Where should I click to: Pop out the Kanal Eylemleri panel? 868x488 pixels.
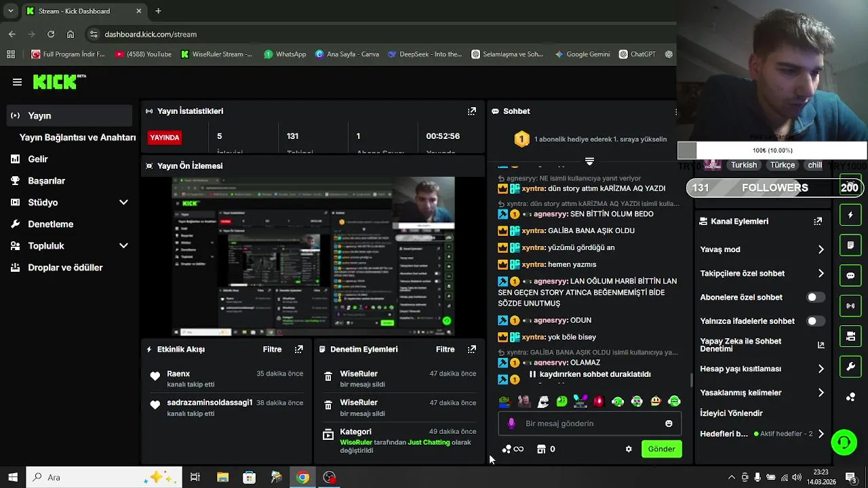[818, 221]
